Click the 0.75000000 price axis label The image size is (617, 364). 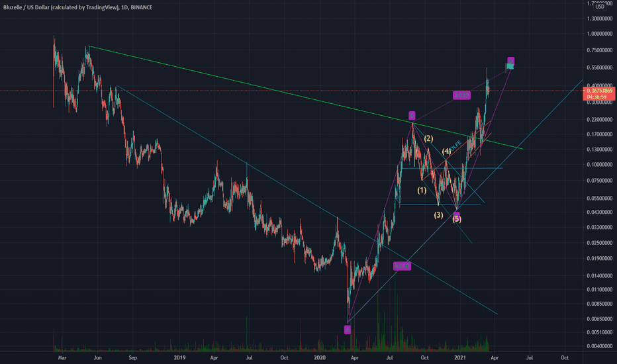[x=600, y=50]
